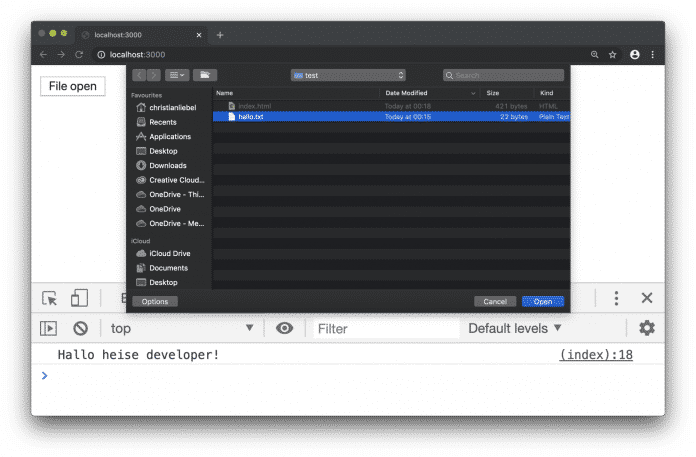Click the Search field in file dialog
The height and width of the screenshot is (457, 696).
click(x=503, y=75)
